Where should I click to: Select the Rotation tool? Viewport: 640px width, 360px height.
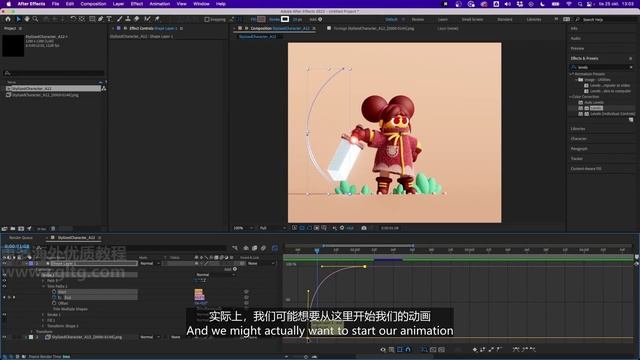pos(73,19)
